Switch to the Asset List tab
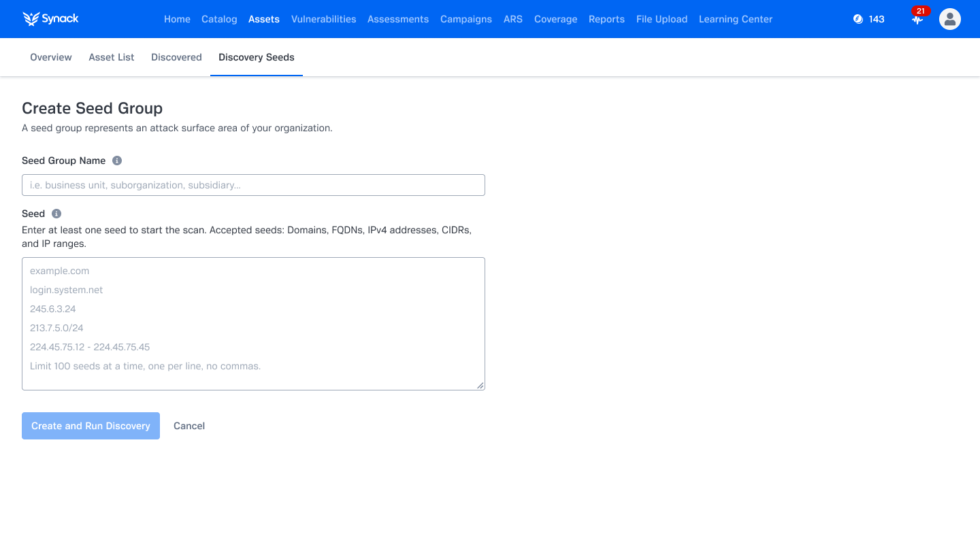Screen dimensions: 980x551 point(112,57)
